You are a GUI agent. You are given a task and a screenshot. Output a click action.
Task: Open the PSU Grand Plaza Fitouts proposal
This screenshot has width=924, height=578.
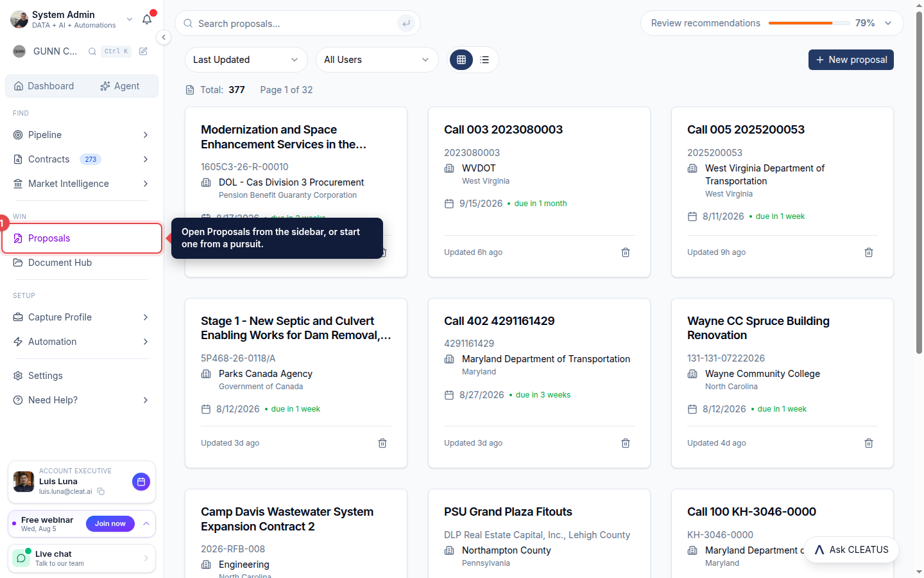point(508,512)
